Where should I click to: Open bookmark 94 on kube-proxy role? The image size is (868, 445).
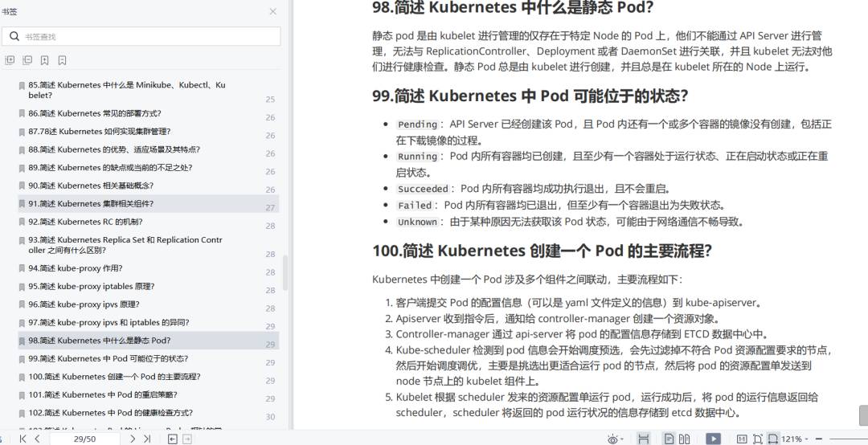[149, 268]
